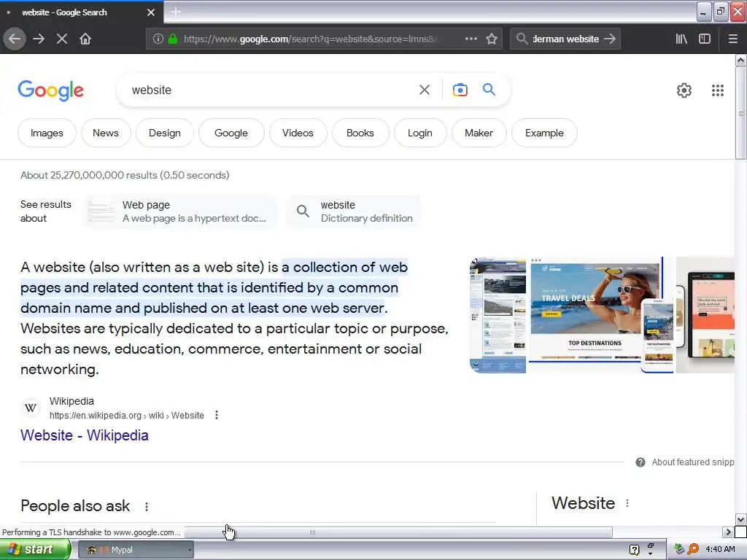
Task: Open the Library bookshelf icon
Action: point(681,39)
